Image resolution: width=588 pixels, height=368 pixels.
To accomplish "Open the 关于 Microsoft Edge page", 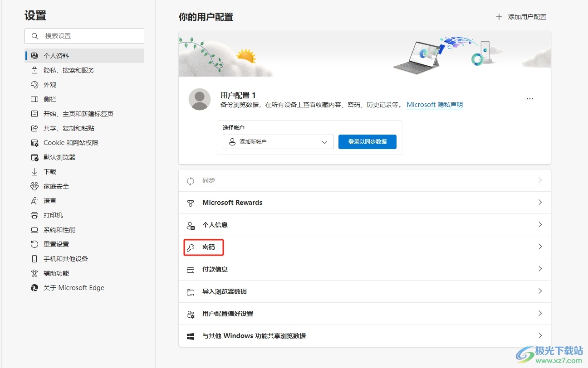I will pos(84,288).
